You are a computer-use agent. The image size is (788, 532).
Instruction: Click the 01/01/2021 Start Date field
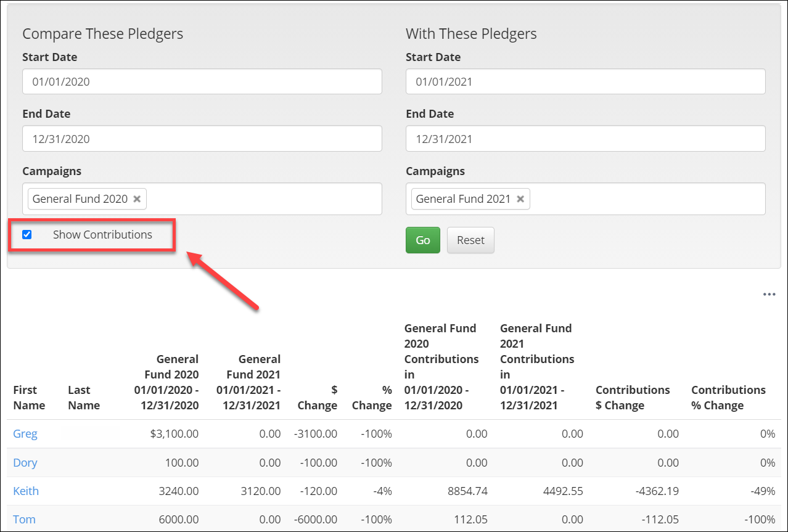585,81
